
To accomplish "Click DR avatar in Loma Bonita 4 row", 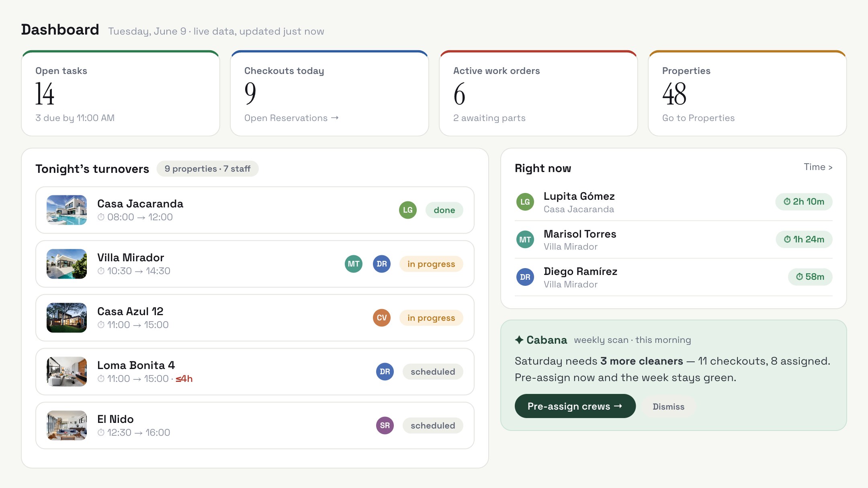I will coord(385,371).
